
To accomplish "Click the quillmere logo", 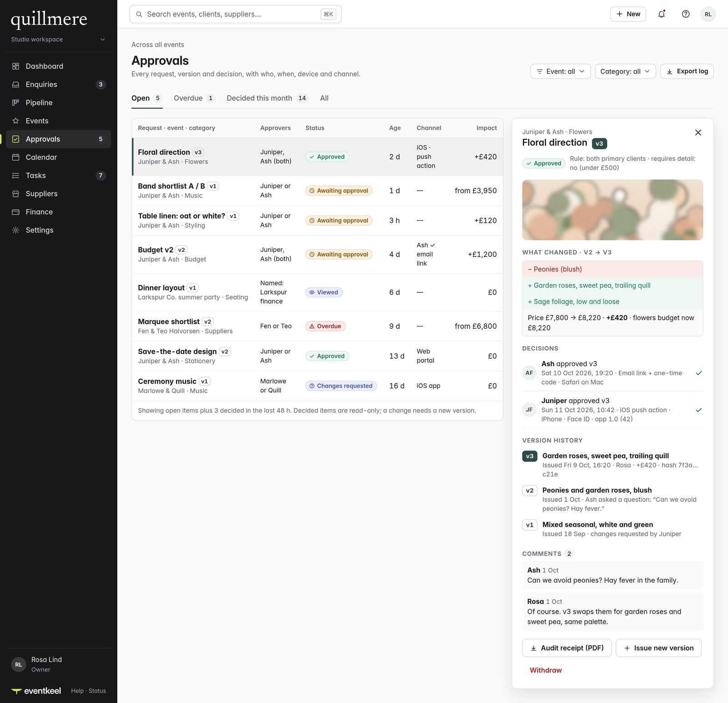I will [49, 19].
